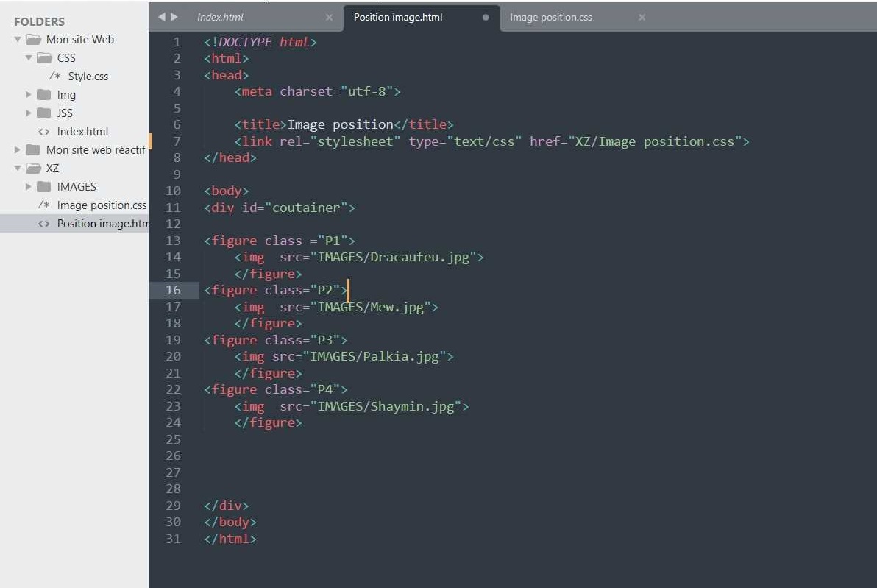
Task: Click the XZ folder icon
Action: click(x=34, y=169)
